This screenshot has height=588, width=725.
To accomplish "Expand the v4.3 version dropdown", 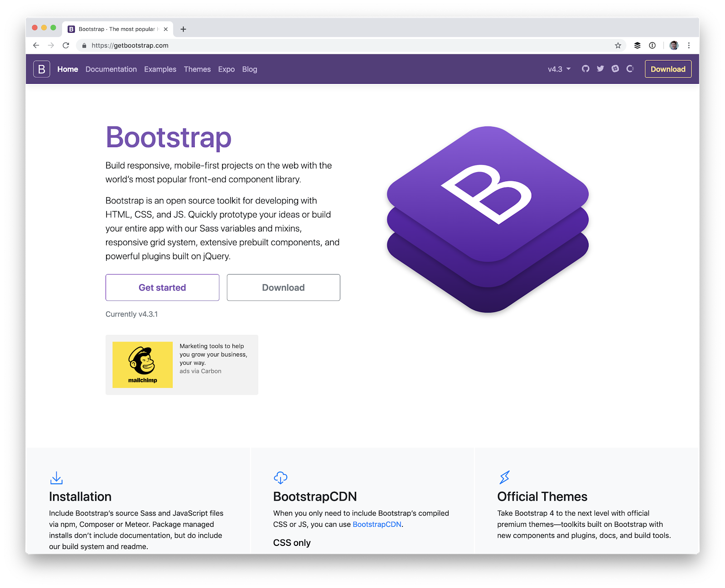I will (559, 69).
